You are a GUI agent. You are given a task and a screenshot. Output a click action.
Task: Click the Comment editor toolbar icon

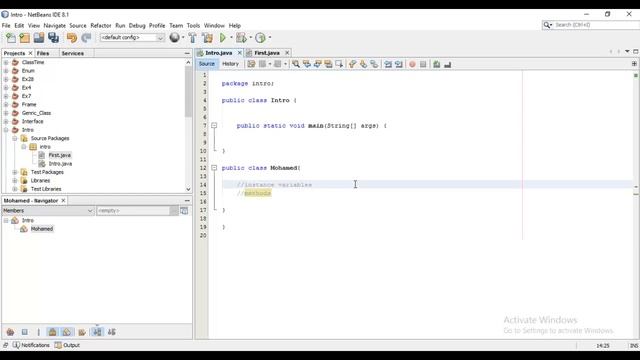[x=437, y=64]
